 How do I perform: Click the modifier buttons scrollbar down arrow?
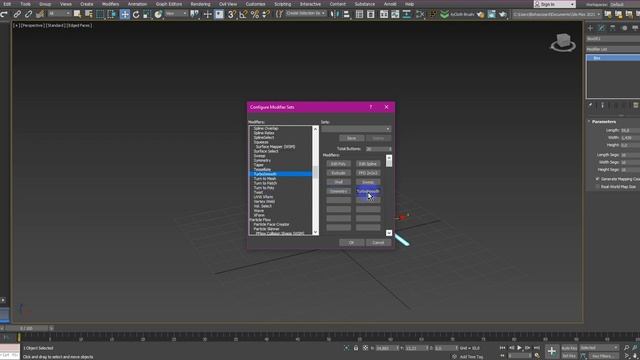click(x=389, y=233)
